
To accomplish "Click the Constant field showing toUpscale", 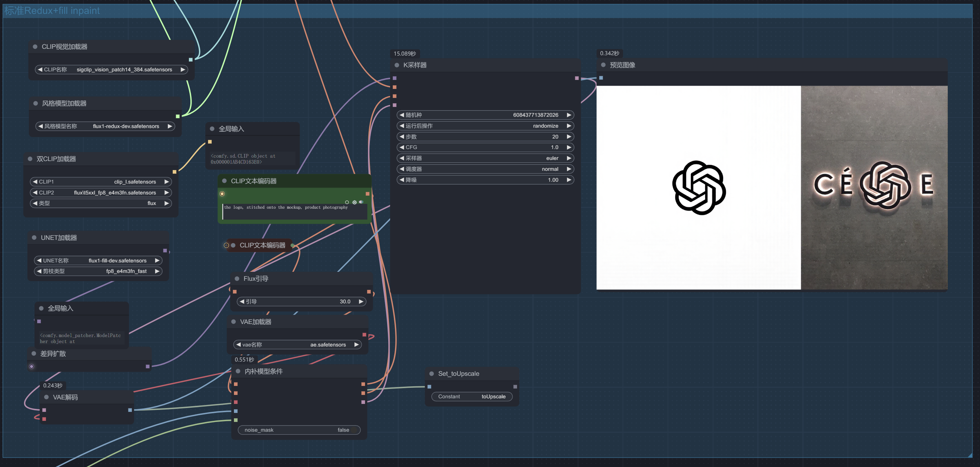I will 472,397.
